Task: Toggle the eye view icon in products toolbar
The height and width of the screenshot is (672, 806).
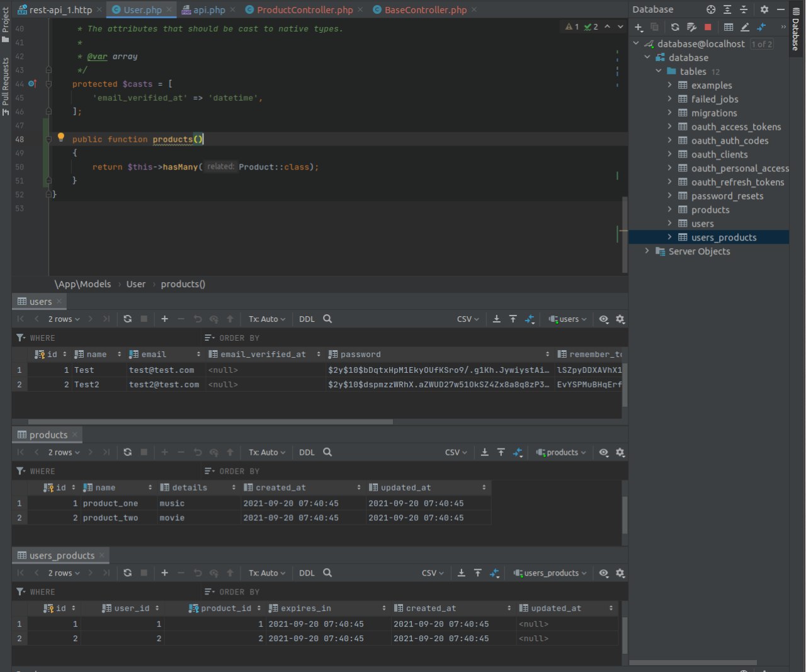Action: pos(604,452)
